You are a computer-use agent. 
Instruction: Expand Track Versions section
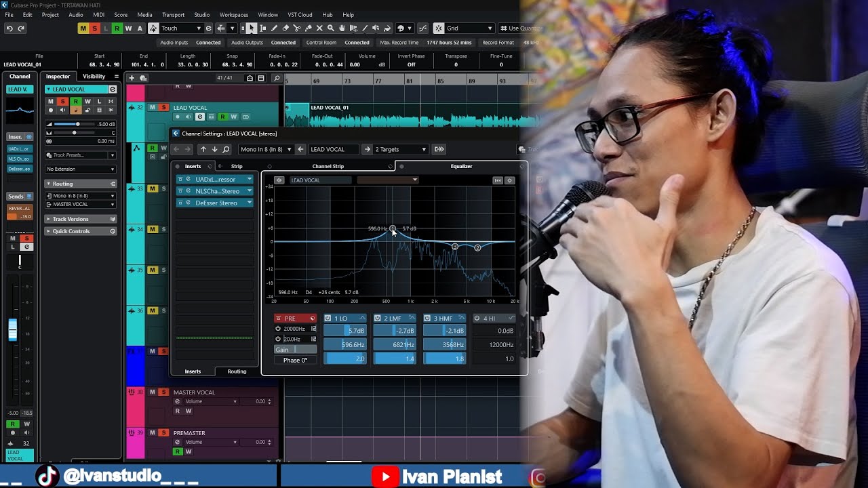[81, 219]
